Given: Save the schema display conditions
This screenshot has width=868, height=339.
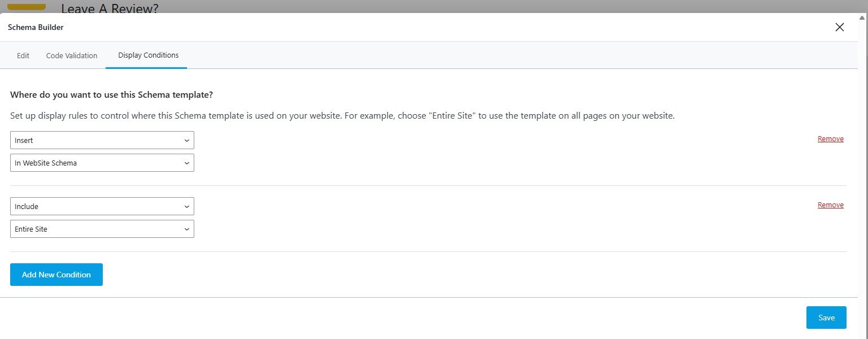Looking at the screenshot, I should point(826,318).
